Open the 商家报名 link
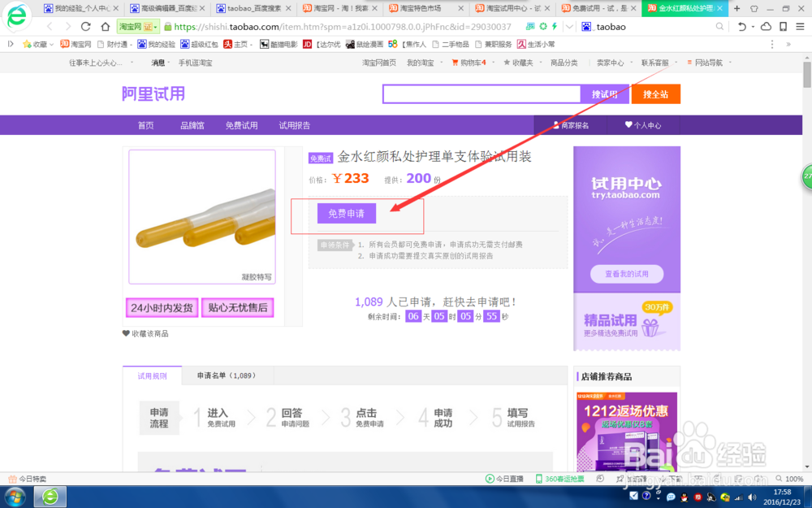The image size is (812, 508). (x=570, y=125)
